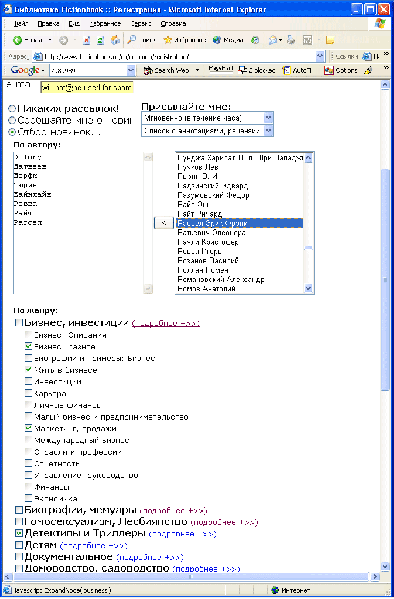Open the Справка menu

point(173,24)
